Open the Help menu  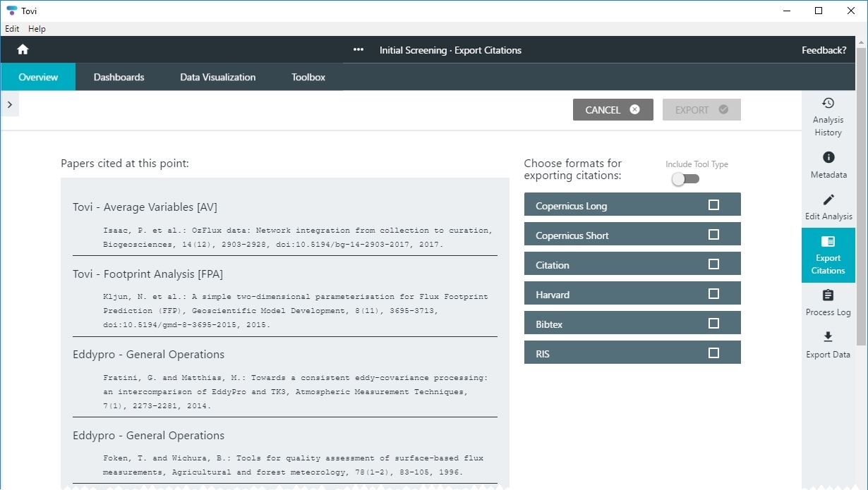[37, 29]
